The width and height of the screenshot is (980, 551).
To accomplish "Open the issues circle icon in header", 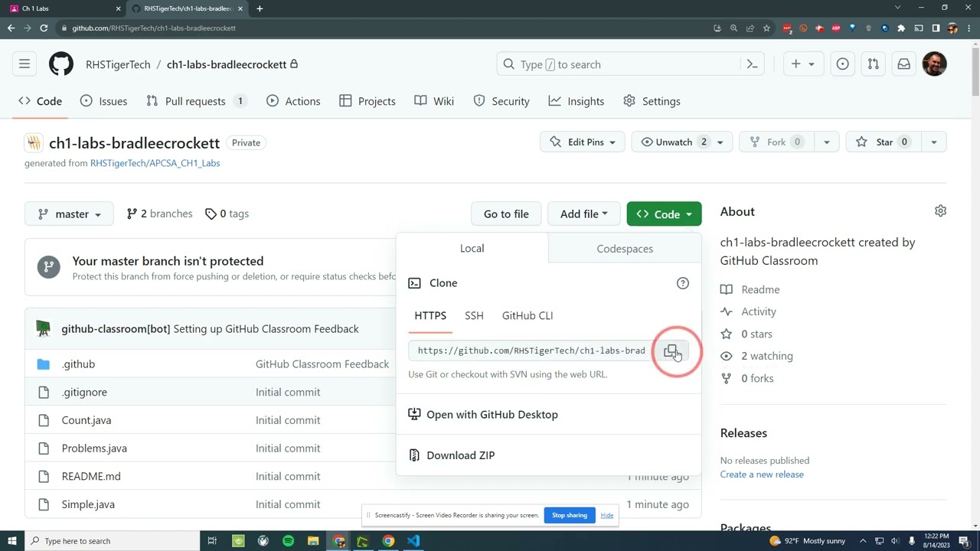I will click(842, 64).
